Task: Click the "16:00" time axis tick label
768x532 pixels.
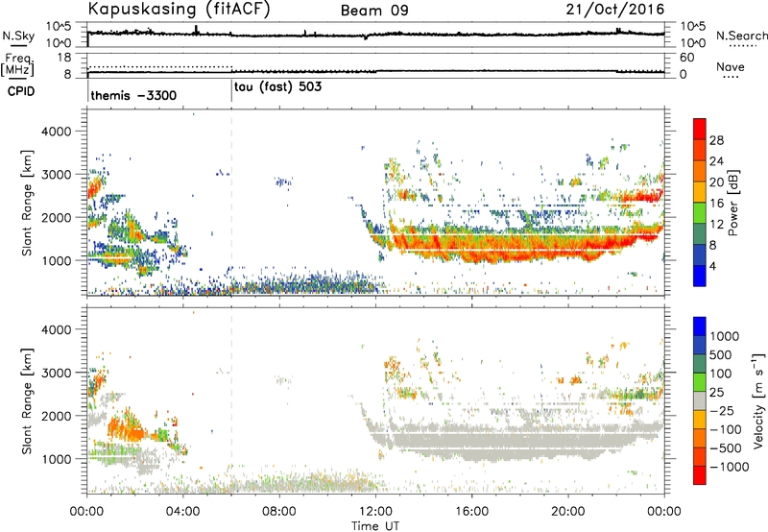Action: click(x=471, y=512)
